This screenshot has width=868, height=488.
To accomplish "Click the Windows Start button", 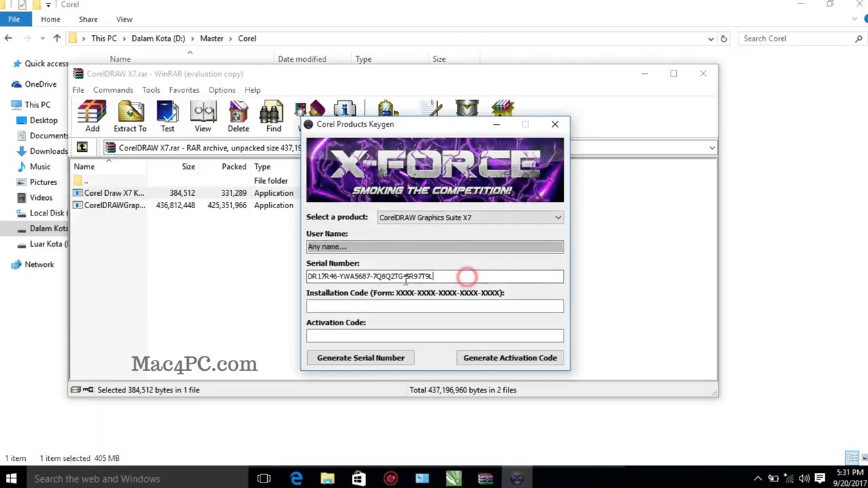I will pos(11,479).
